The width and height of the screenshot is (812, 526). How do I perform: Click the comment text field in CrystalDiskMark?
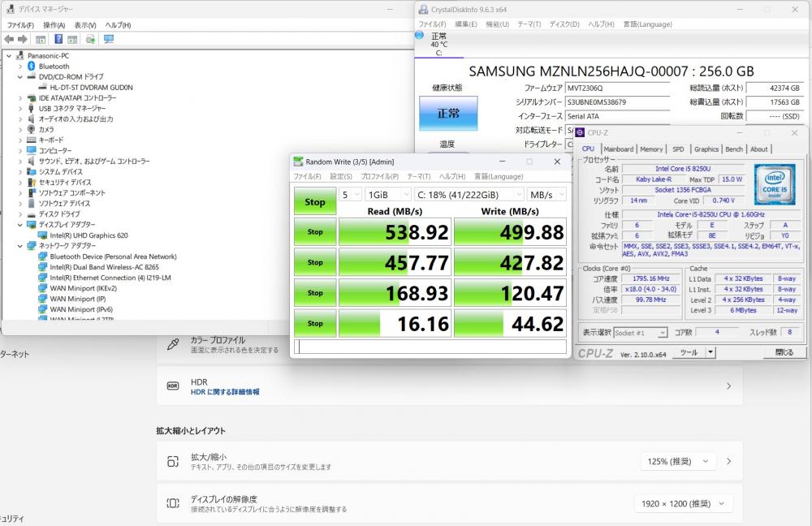click(430, 347)
